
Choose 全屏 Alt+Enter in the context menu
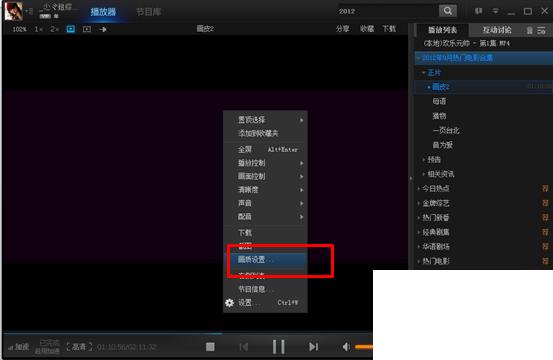[266, 150]
